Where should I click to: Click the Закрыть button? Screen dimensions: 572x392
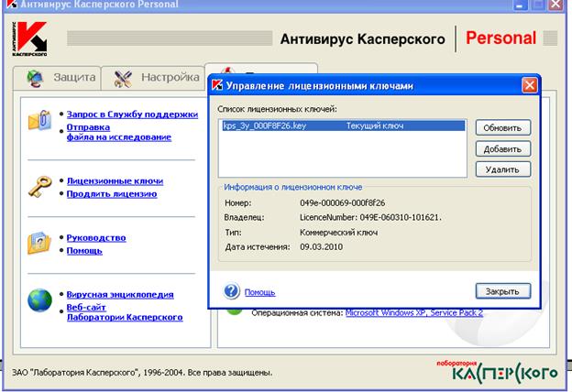pyautogui.click(x=502, y=291)
